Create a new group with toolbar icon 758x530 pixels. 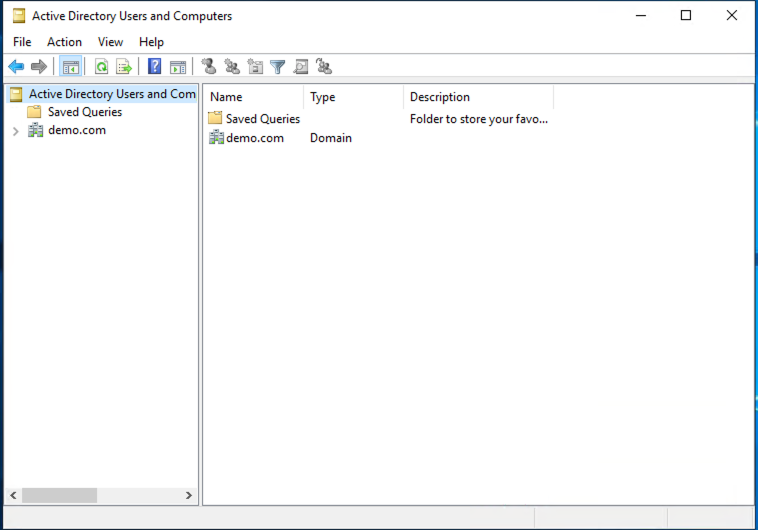(x=232, y=66)
